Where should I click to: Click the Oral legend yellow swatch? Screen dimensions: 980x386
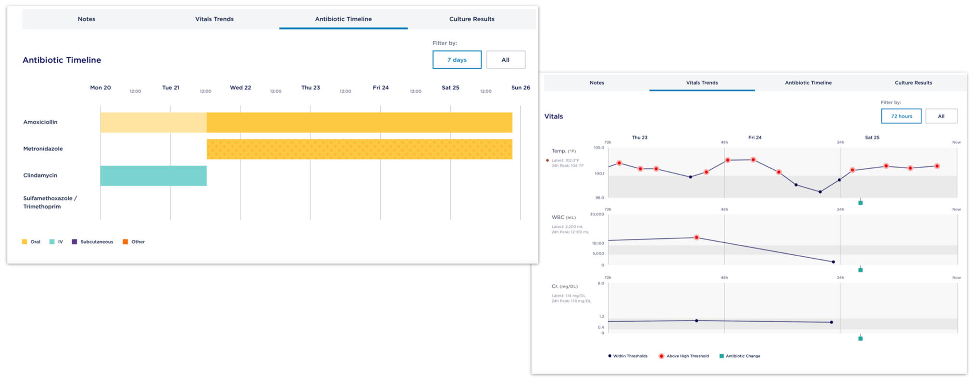[25, 242]
